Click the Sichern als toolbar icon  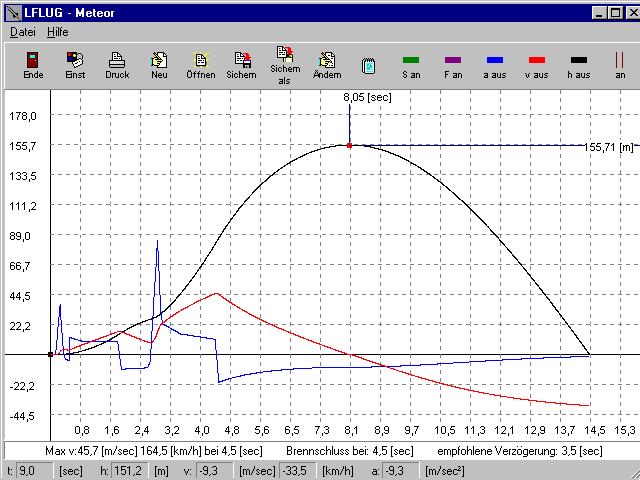pyautogui.click(x=285, y=65)
